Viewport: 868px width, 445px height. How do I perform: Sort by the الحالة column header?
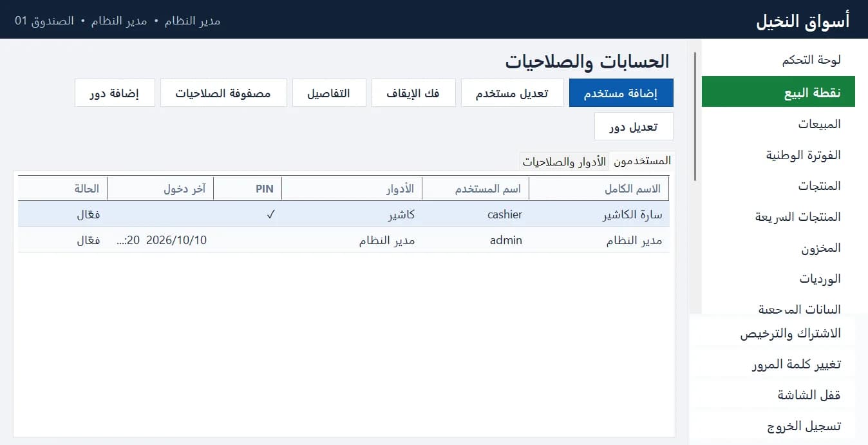click(x=62, y=189)
